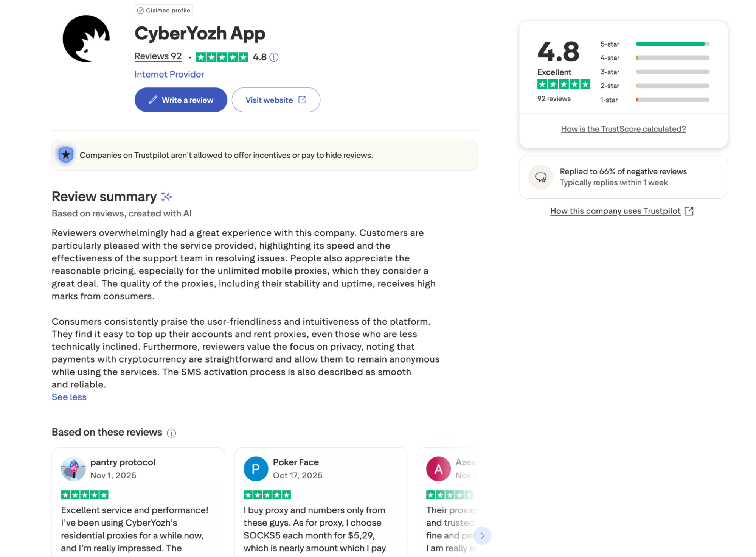Click the Write a review button
Viewport: 756px width, 557px height.
click(180, 100)
